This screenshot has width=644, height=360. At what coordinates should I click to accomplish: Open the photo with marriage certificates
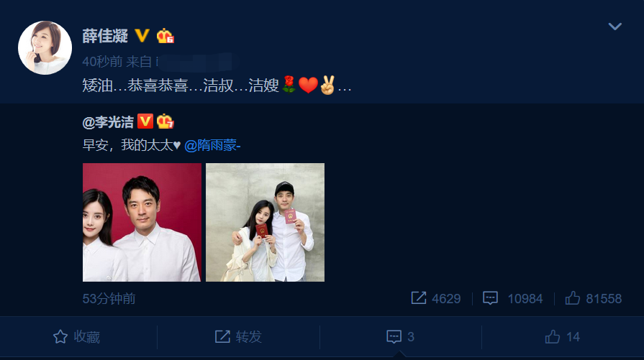[265, 222]
